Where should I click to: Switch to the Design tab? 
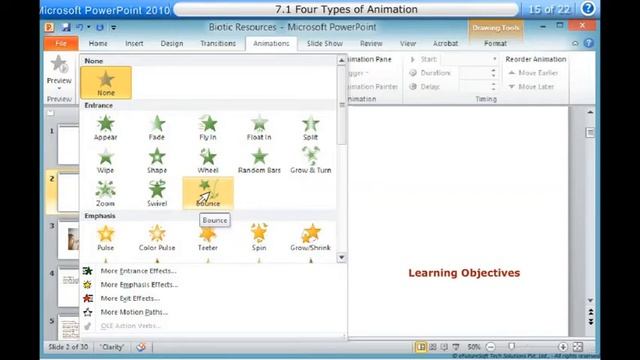click(172, 43)
